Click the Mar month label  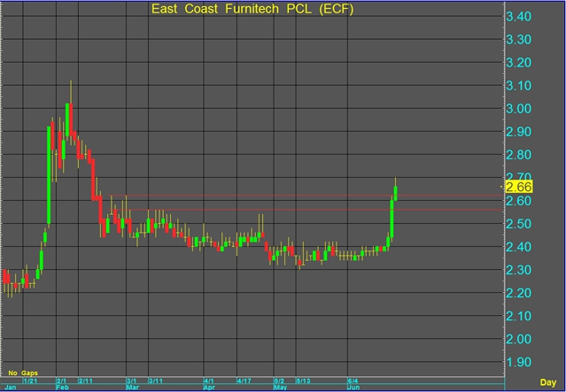133,388
